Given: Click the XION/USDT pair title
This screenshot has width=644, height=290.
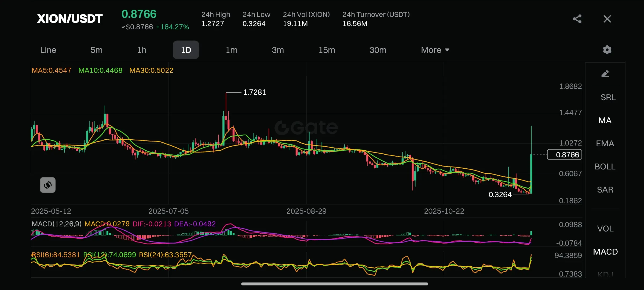Looking at the screenshot, I should tap(70, 19).
